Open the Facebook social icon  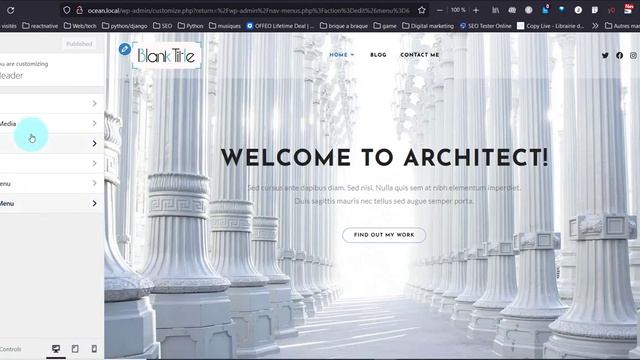(x=619, y=55)
